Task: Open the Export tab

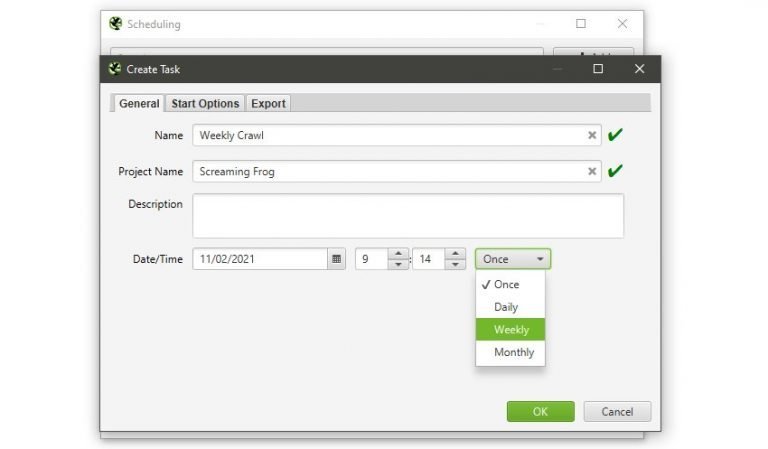Action: tap(268, 103)
